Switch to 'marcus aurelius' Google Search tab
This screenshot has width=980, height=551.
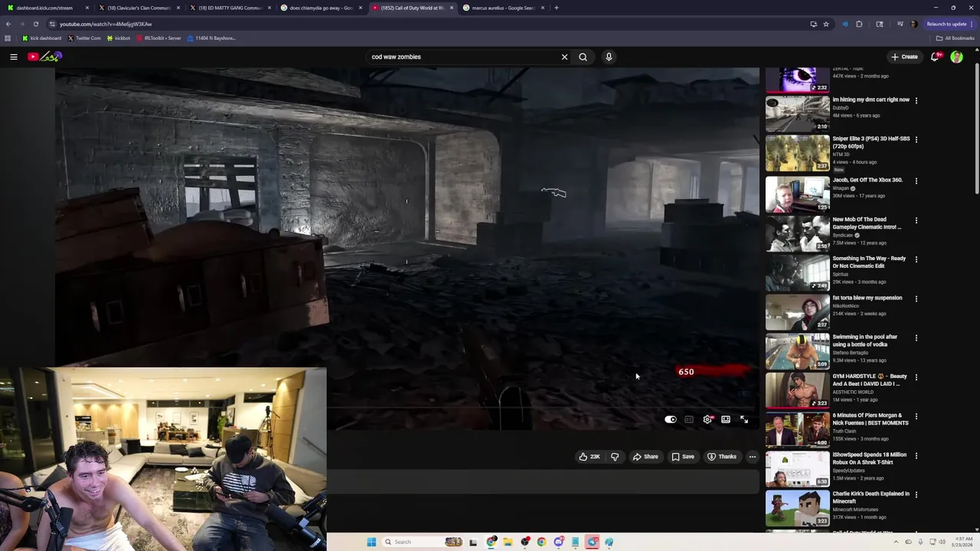(x=503, y=8)
